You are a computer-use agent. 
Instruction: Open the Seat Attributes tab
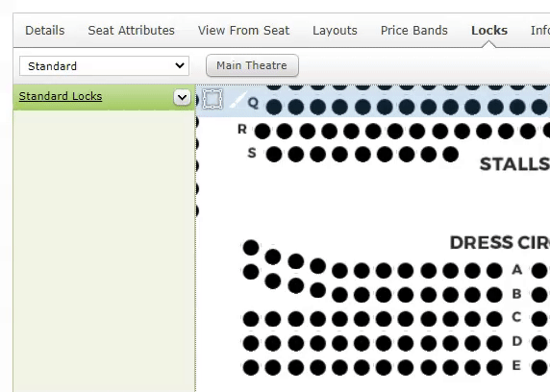[x=131, y=31]
